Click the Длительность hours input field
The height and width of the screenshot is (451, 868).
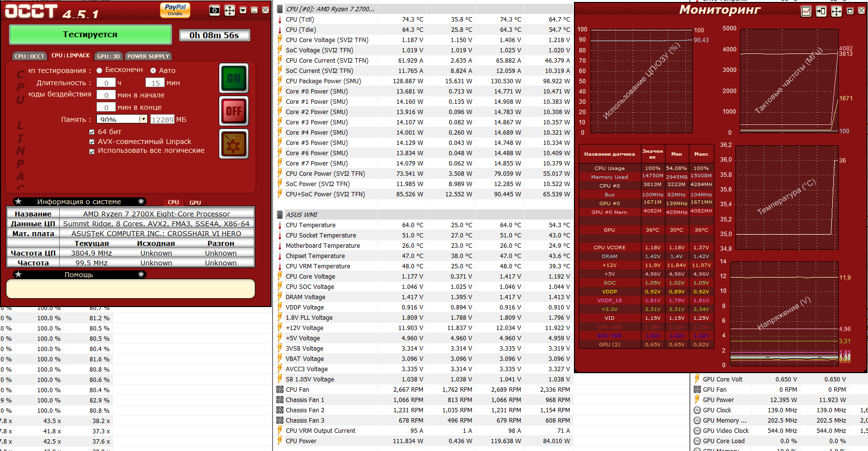106,83
